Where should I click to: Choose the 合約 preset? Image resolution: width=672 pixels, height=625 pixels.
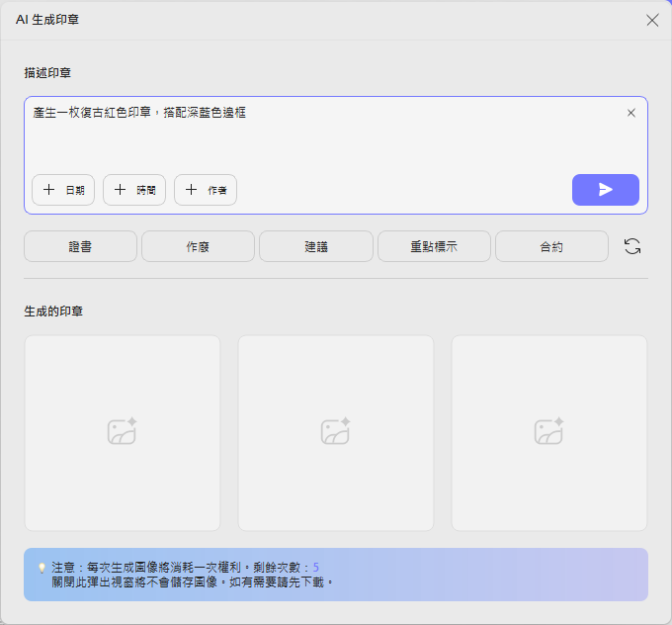tap(551, 246)
